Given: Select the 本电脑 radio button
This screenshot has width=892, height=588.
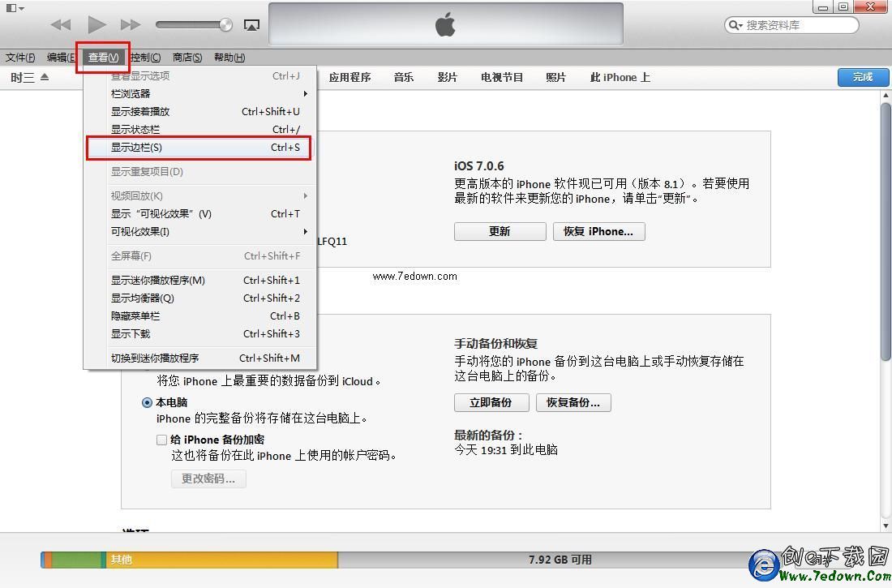Looking at the screenshot, I should [147, 402].
